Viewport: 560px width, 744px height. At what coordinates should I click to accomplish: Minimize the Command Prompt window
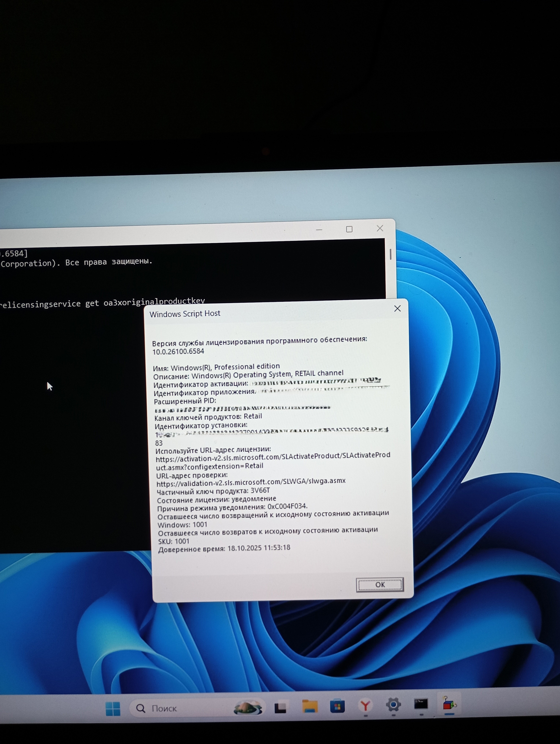click(319, 230)
